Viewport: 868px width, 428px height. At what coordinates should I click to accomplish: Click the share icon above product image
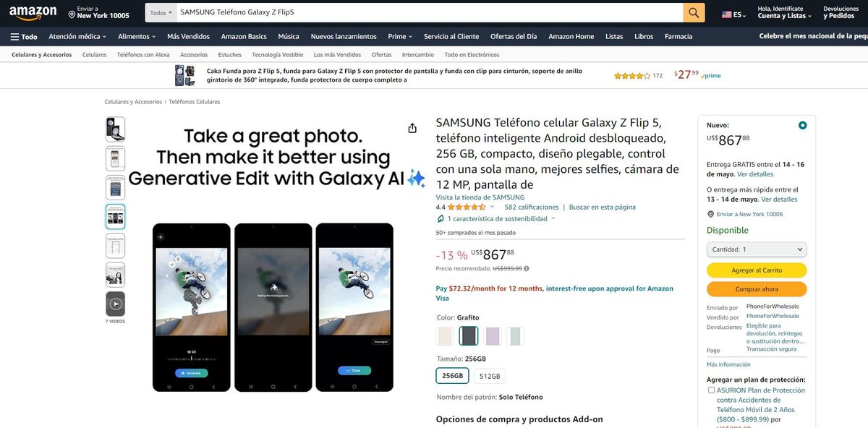click(412, 128)
